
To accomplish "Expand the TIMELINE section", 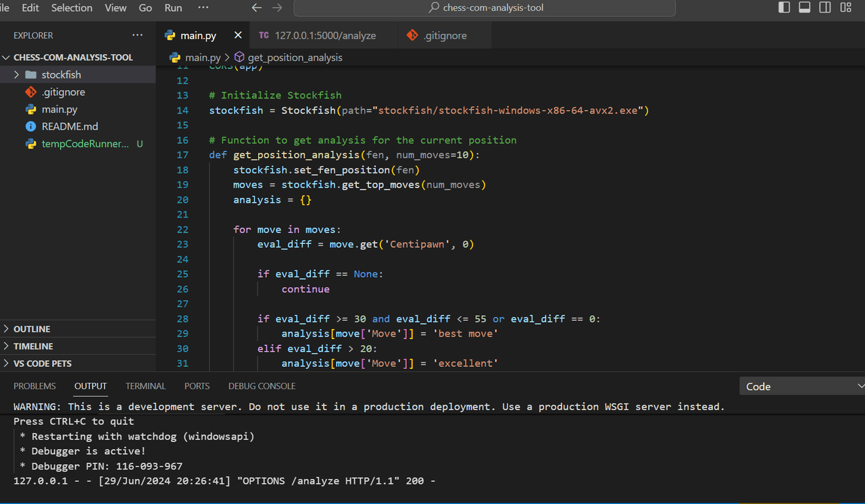I will [x=33, y=346].
